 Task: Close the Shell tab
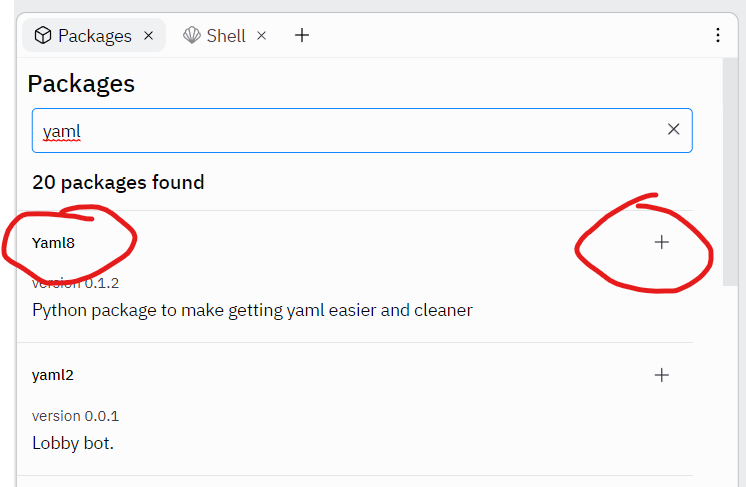click(x=262, y=36)
